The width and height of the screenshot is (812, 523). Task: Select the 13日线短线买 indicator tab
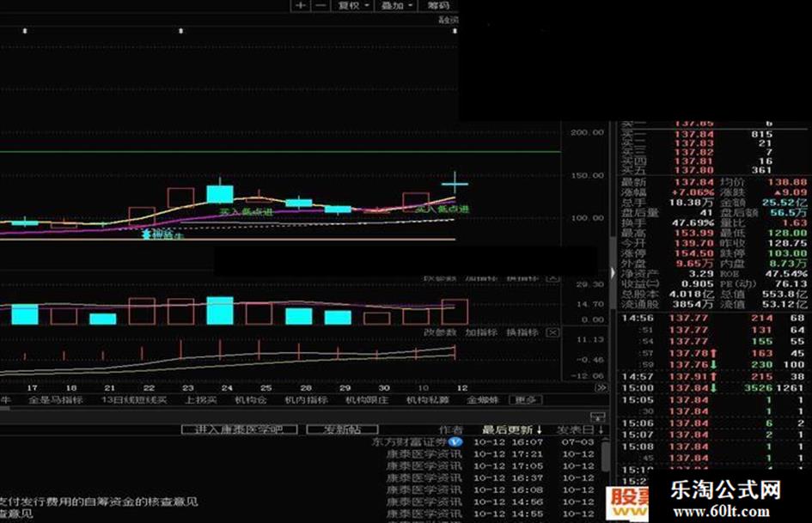click(134, 399)
